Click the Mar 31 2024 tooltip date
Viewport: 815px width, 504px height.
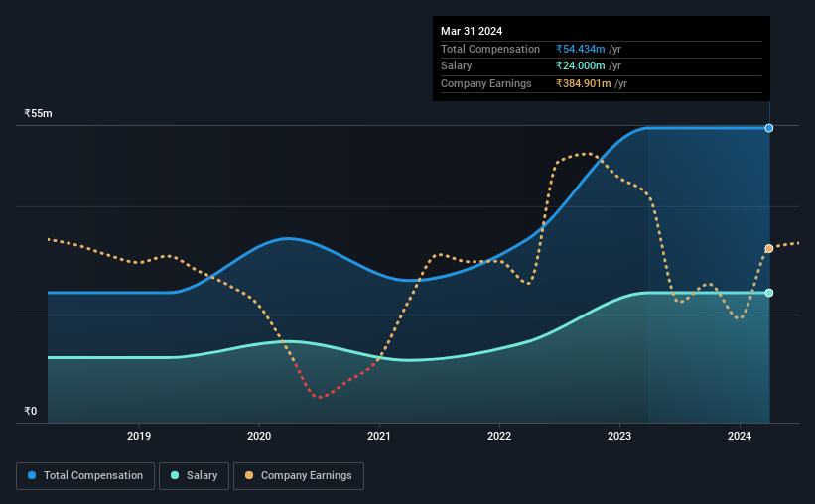[x=472, y=31]
